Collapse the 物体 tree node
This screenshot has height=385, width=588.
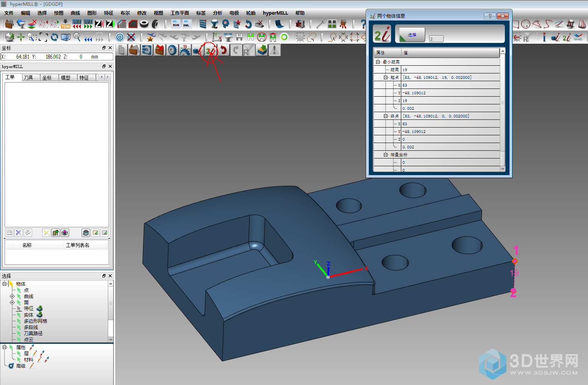[x=5, y=284]
